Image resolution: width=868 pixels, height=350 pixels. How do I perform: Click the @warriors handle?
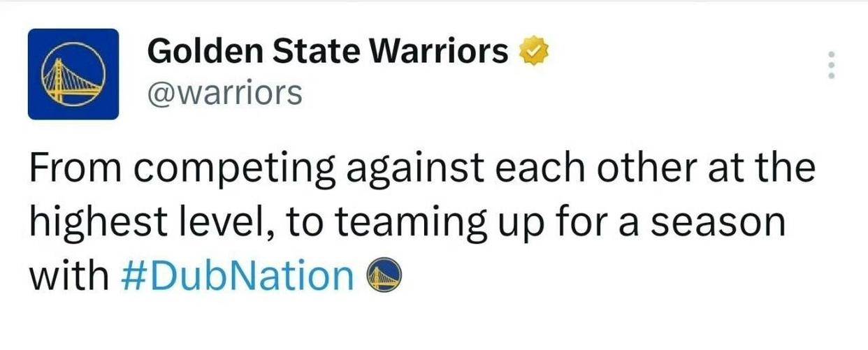[224, 93]
